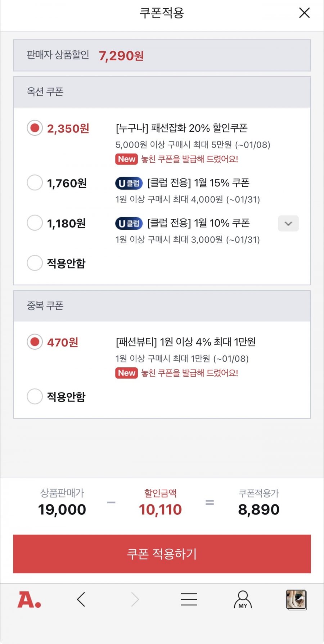Select the 1,180원 club 10% coupon

(x=35, y=223)
